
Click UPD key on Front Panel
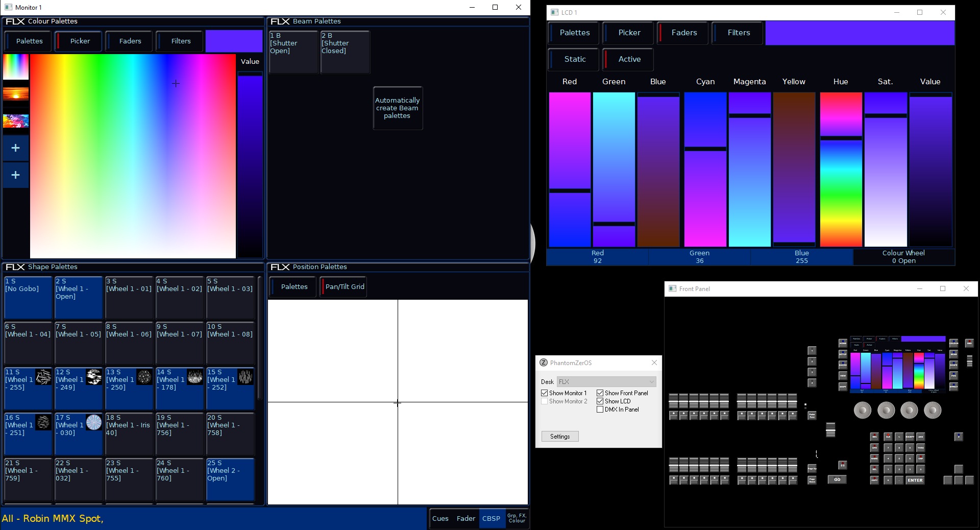click(x=874, y=448)
